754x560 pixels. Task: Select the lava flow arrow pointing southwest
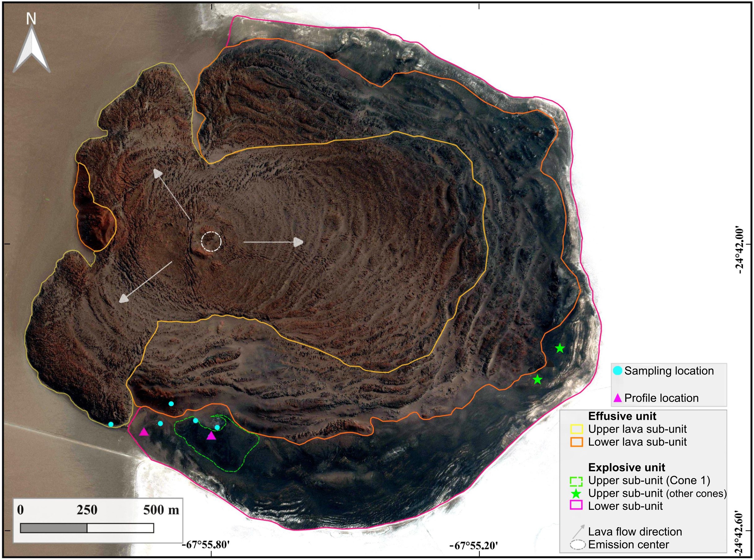[146, 282]
